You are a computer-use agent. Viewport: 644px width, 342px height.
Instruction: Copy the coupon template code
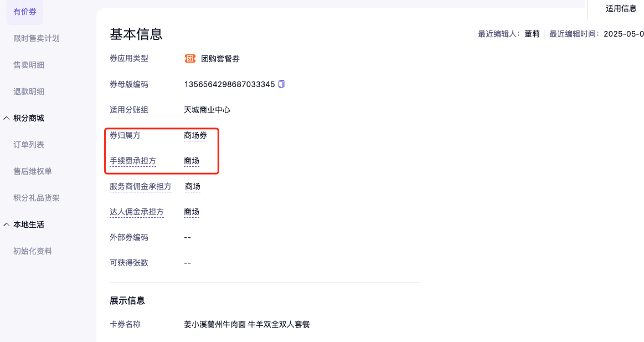pos(281,84)
